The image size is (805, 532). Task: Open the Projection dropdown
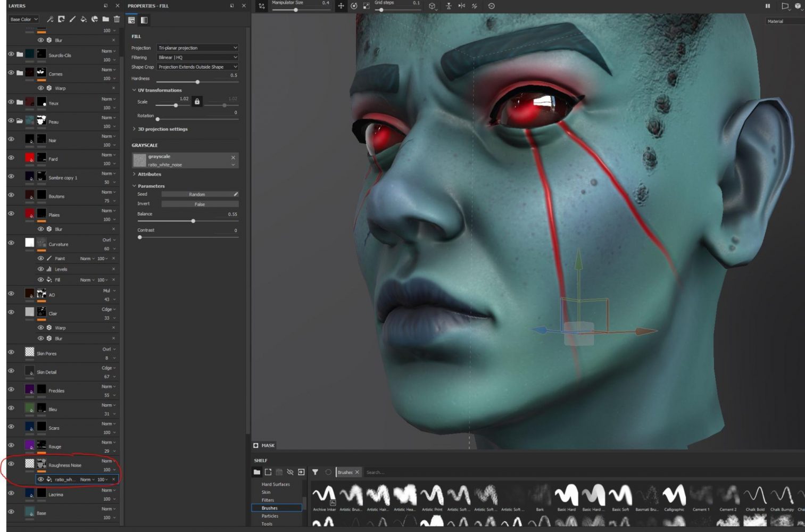tap(197, 48)
